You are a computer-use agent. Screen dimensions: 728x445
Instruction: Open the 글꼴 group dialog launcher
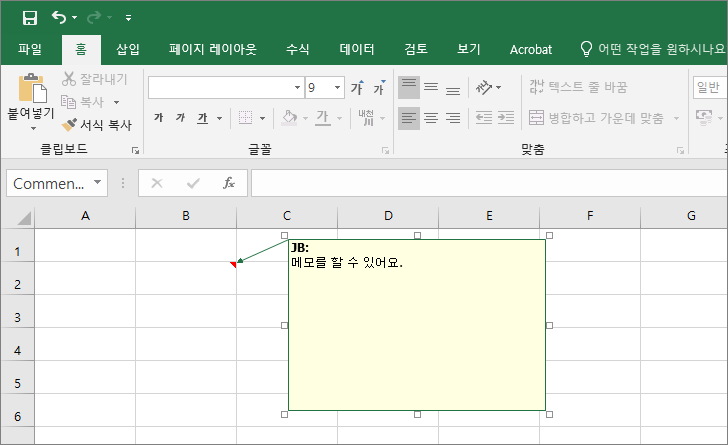385,150
